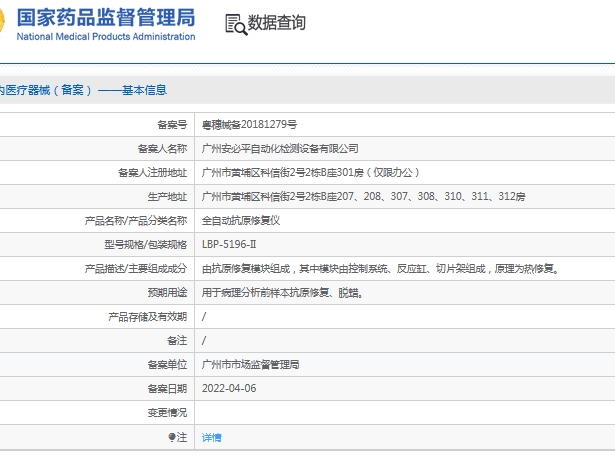
Task: Click the 预期用途 label
Action: coord(167,293)
